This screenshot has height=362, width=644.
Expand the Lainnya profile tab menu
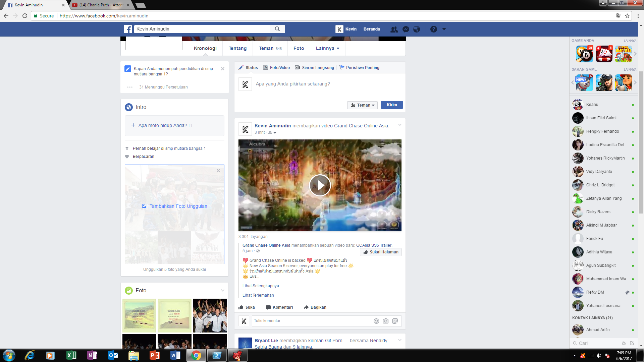pos(327,48)
